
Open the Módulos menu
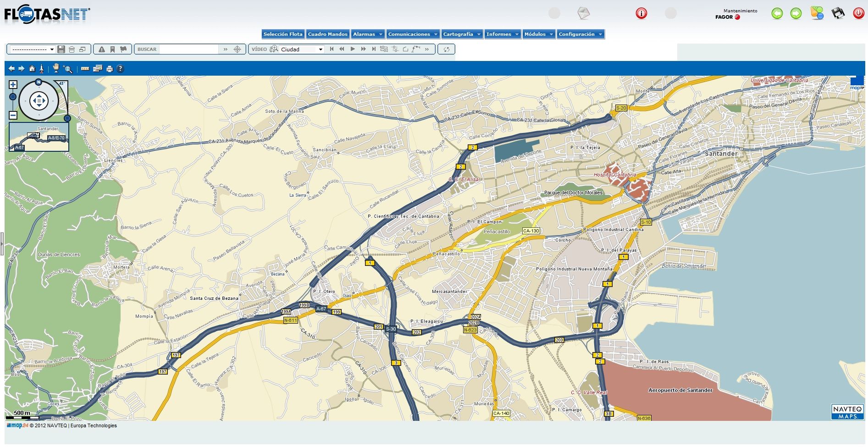[x=539, y=34]
